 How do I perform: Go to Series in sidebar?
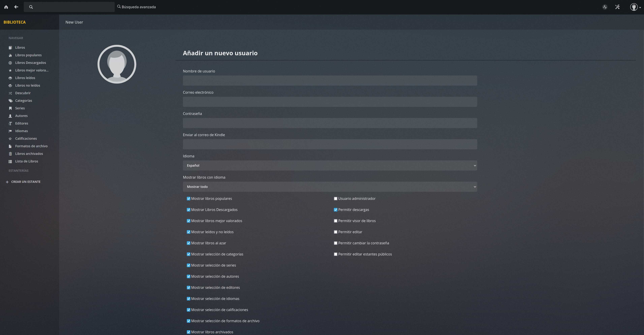coord(20,108)
